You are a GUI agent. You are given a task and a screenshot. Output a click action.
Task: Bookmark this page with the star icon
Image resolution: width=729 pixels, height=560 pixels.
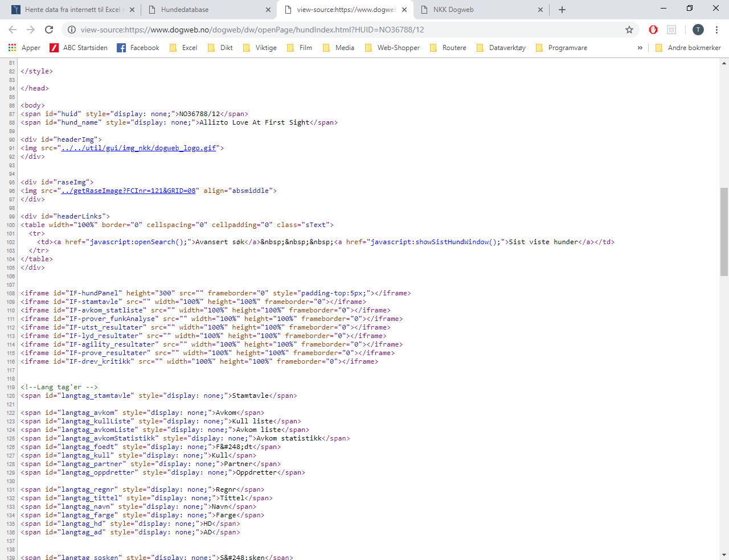click(629, 30)
